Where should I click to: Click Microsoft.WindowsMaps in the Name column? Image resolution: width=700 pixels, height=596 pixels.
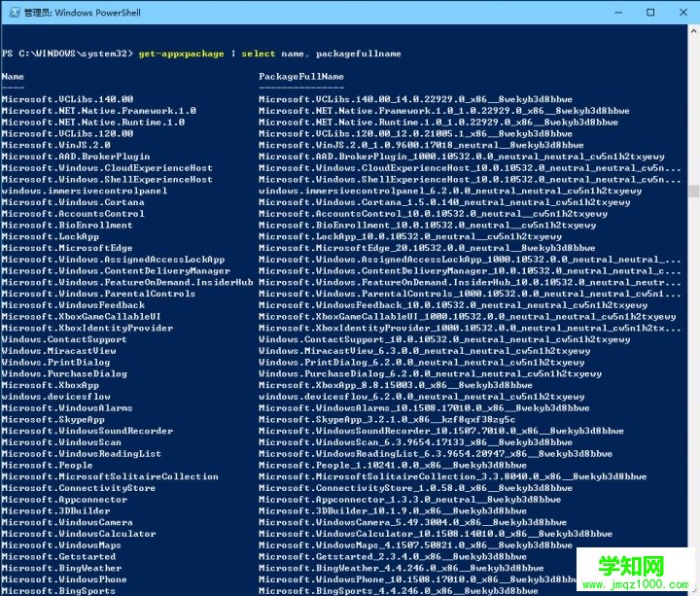pyautogui.click(x=61, y=545)
